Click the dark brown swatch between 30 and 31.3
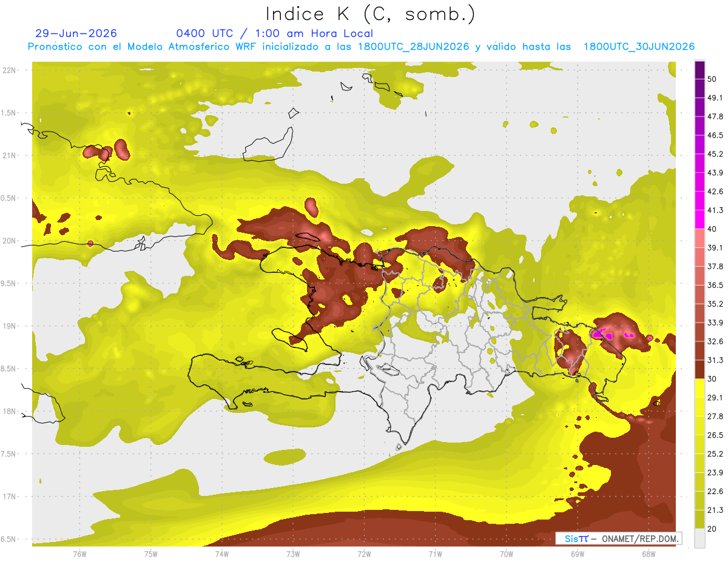Screen dimensions: 728x562 pos(699,369)
